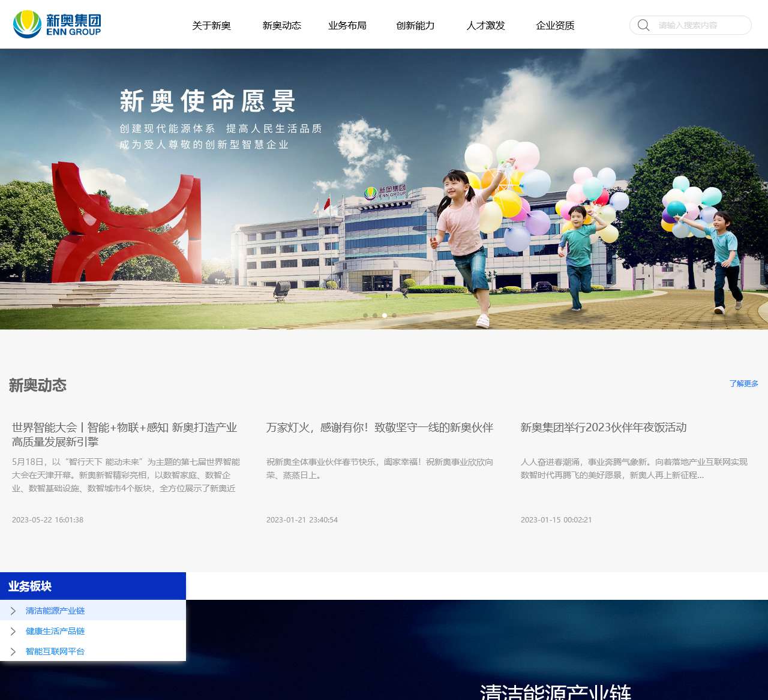This screenshot has height=700, width=768.
Task: Select the first carousel dot
Action: click(x=365, y=315)
